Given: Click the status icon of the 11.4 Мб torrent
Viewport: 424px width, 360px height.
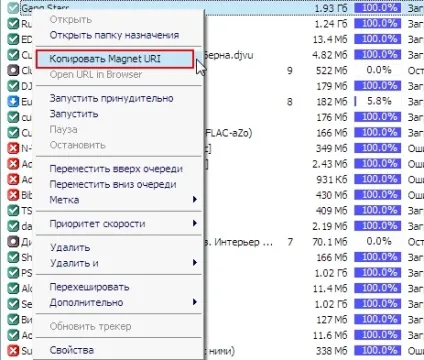Looking at the screenshot, I should [x=13, y=288].
